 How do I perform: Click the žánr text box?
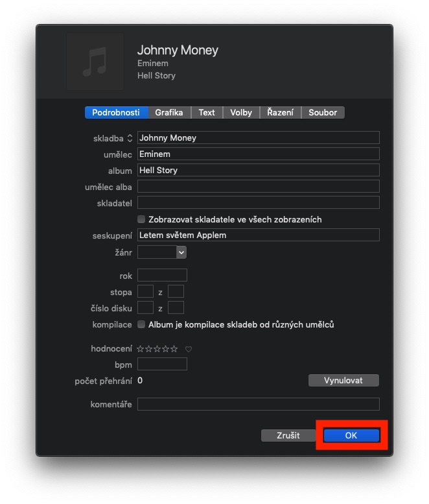pyautogui.click(x=157, y=252)
